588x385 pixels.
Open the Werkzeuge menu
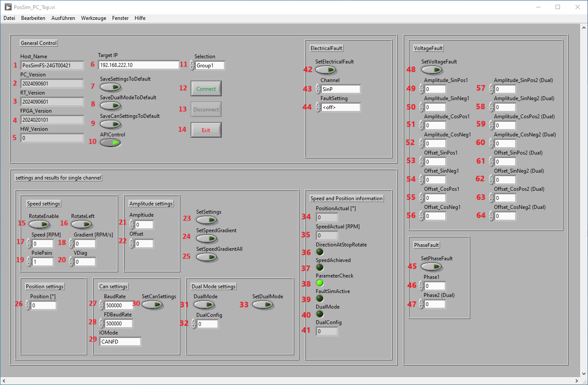(94, 18)
